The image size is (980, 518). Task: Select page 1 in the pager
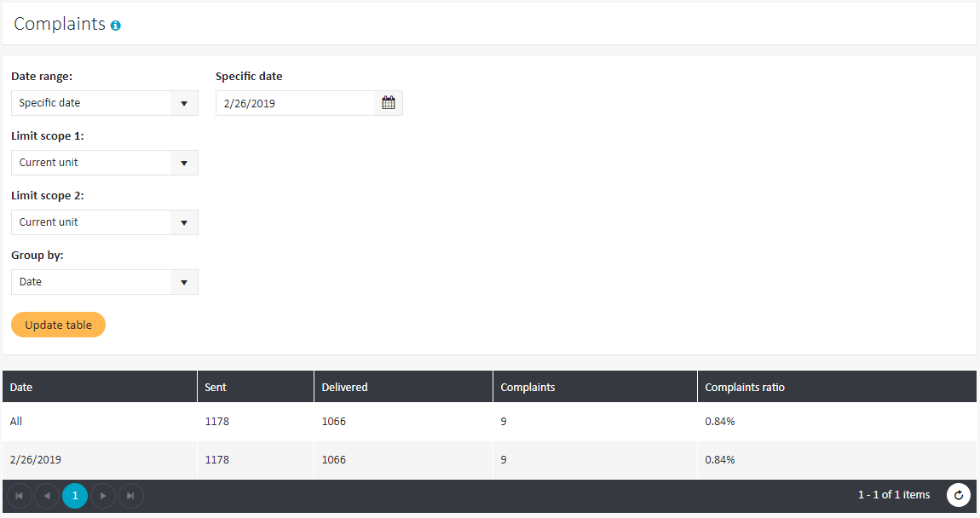coord(75,495)
